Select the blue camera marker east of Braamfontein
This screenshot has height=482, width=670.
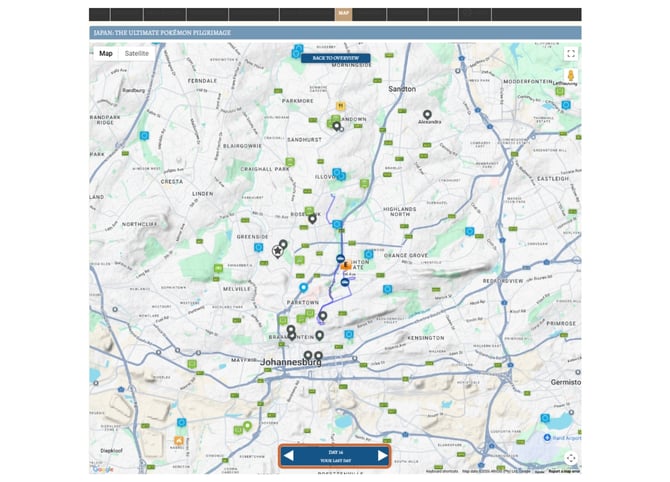[x=349, y=334]
